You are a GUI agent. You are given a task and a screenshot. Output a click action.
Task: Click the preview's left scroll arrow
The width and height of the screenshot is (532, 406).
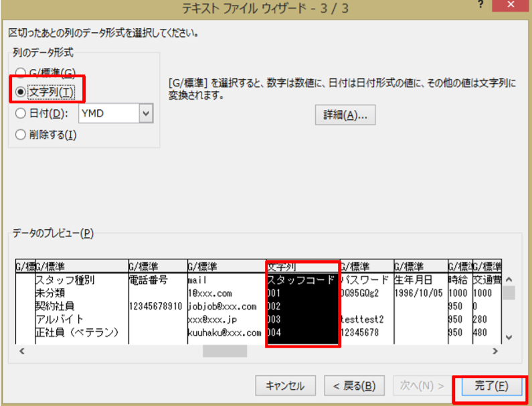pos(21,351)
